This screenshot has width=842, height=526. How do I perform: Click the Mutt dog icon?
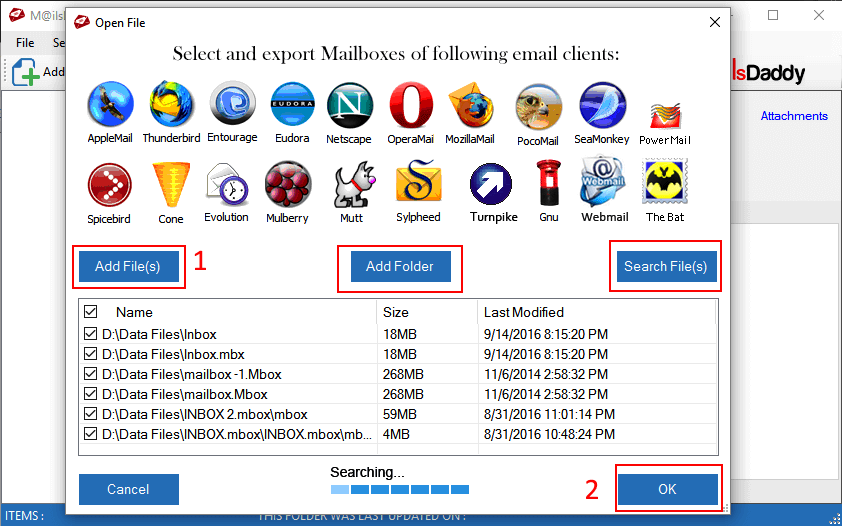353,185
